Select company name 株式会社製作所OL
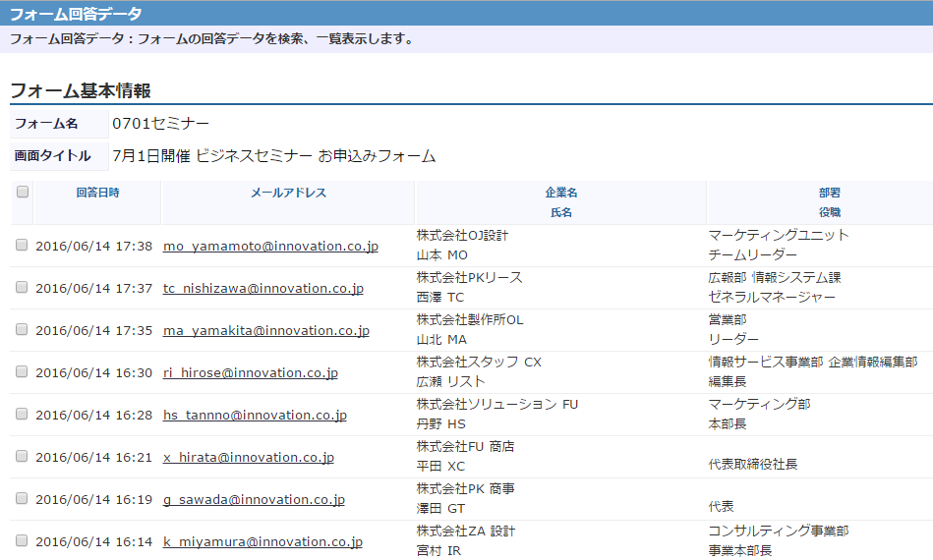Screen dimensions: 933x560 (x=470, y=320)
